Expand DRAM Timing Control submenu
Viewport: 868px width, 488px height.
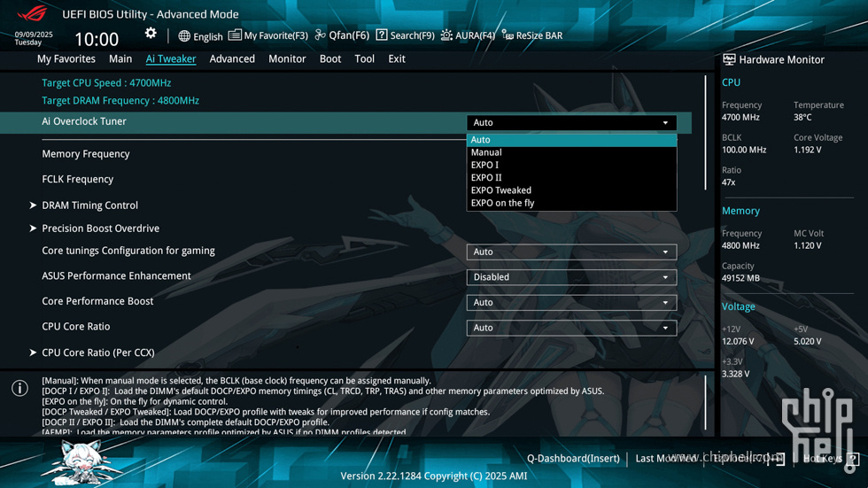tap(89, 205)
